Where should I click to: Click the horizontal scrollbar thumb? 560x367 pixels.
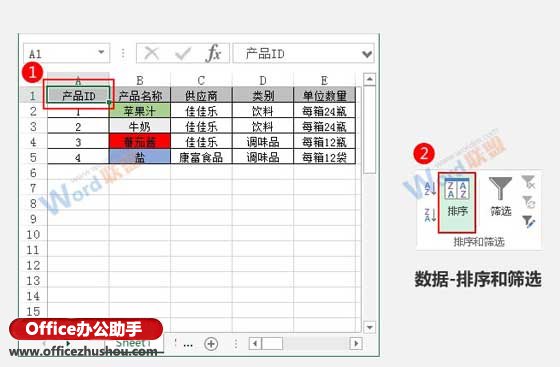pos(272,344)
